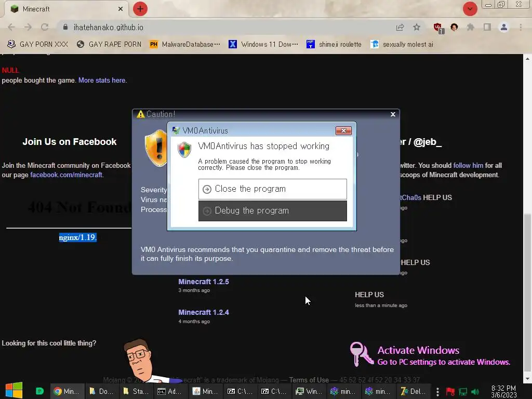532x399 pixels.
Task: Open the red flag Action Center icon
Action: [x=450, y=392]
